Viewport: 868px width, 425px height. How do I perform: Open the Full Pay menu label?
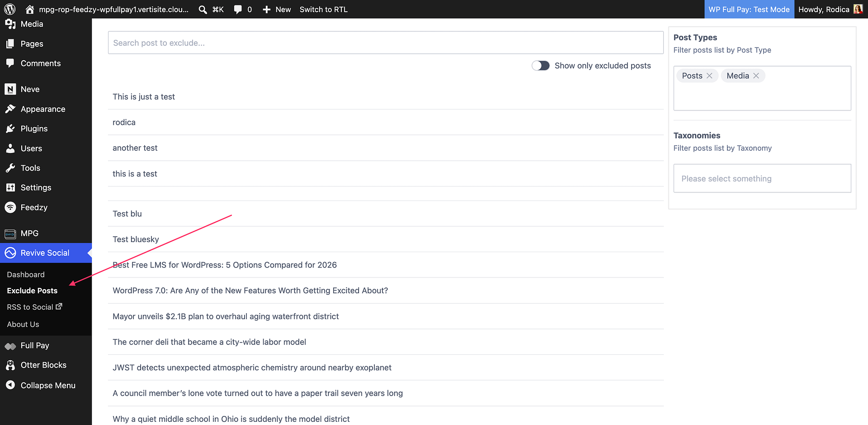pyautogui.click(x=35, y=345)
